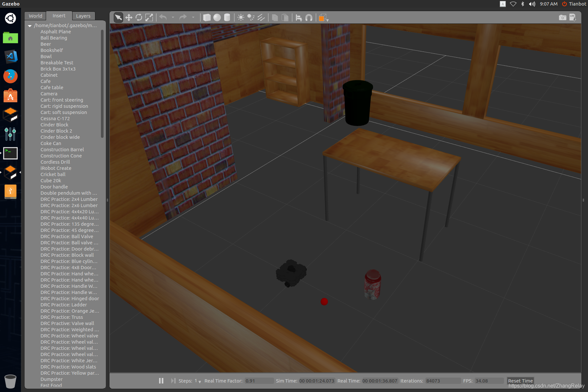Pause the simulation
Viewport: 588px width, 392px height.
tap(161, 381)
